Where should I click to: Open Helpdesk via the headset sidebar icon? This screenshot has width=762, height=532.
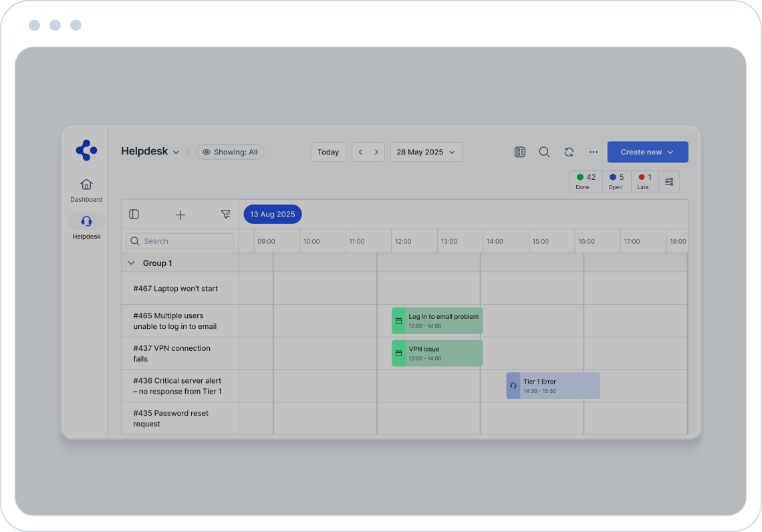point(86,221)
